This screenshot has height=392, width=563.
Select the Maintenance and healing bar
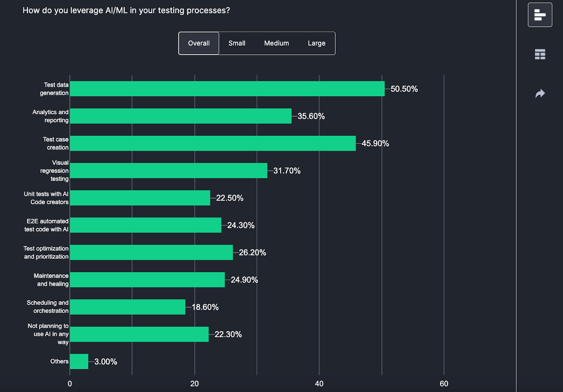(148, 280)
